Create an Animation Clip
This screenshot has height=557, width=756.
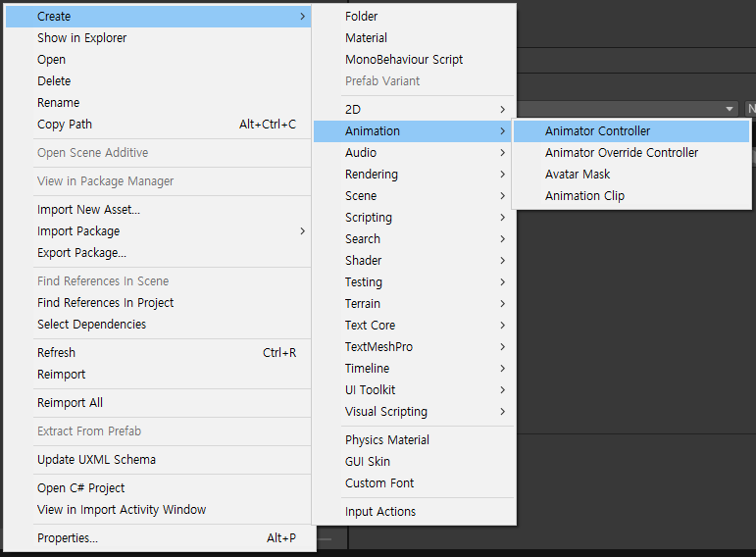pyautogui.click(x=631, y=196)
